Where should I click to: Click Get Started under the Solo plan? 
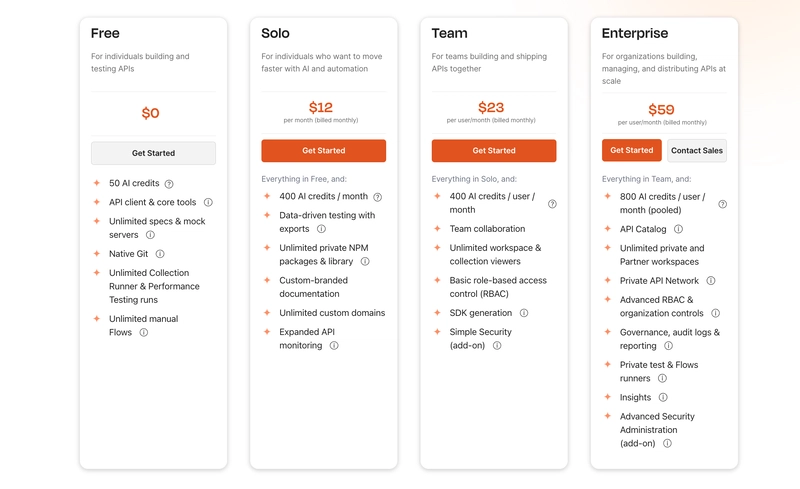324,151
